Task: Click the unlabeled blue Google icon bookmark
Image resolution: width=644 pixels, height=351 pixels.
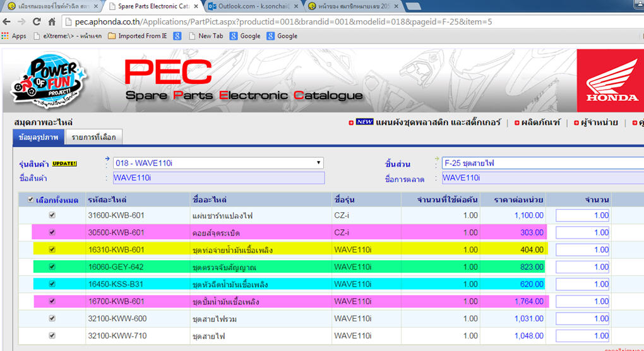Action: click(177, 36)
